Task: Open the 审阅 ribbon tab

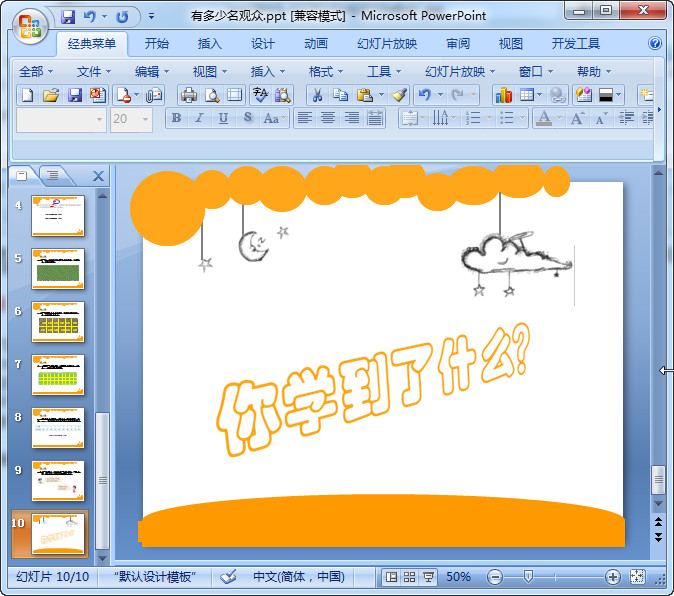Action: (x=458, y=43)
